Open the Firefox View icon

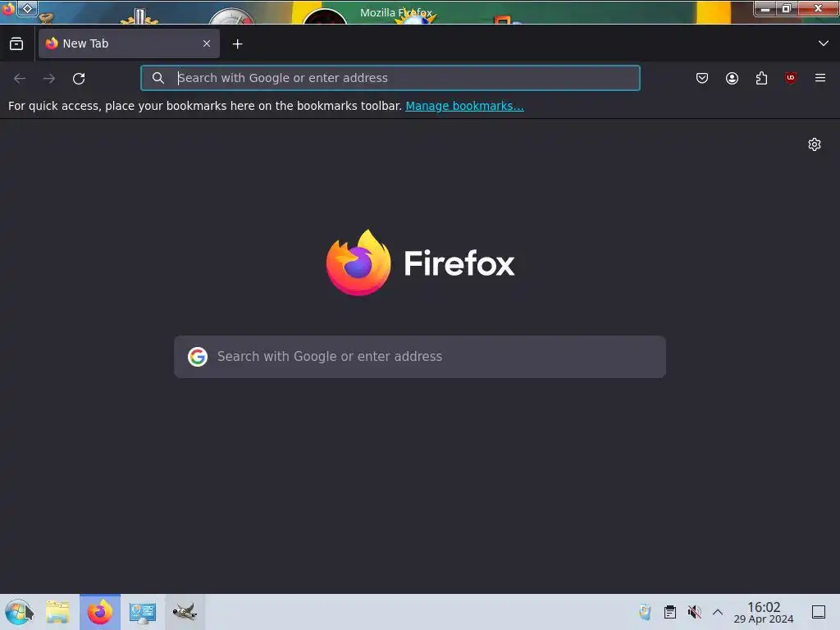pos(16,44)
